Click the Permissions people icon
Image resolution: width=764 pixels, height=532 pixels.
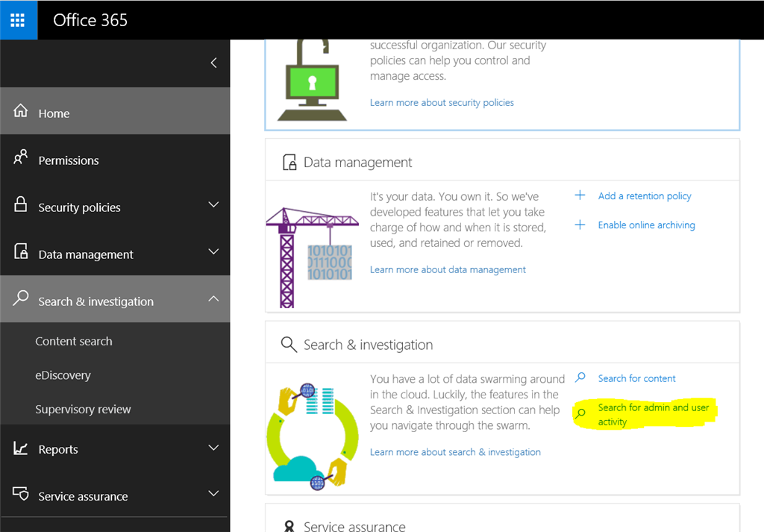pos(20,157)
